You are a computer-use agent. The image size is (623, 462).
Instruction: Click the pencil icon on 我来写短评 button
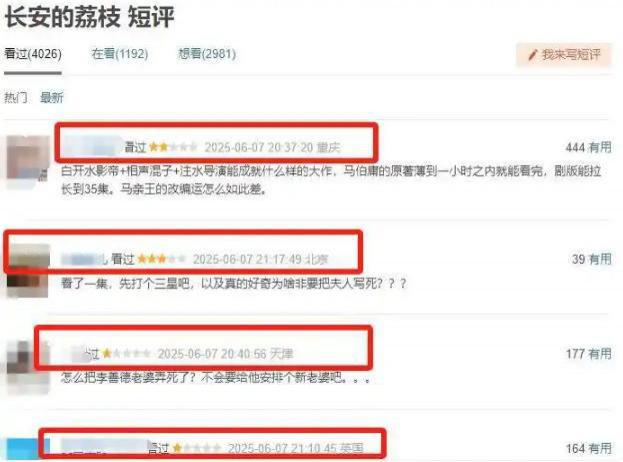point(533,55)
